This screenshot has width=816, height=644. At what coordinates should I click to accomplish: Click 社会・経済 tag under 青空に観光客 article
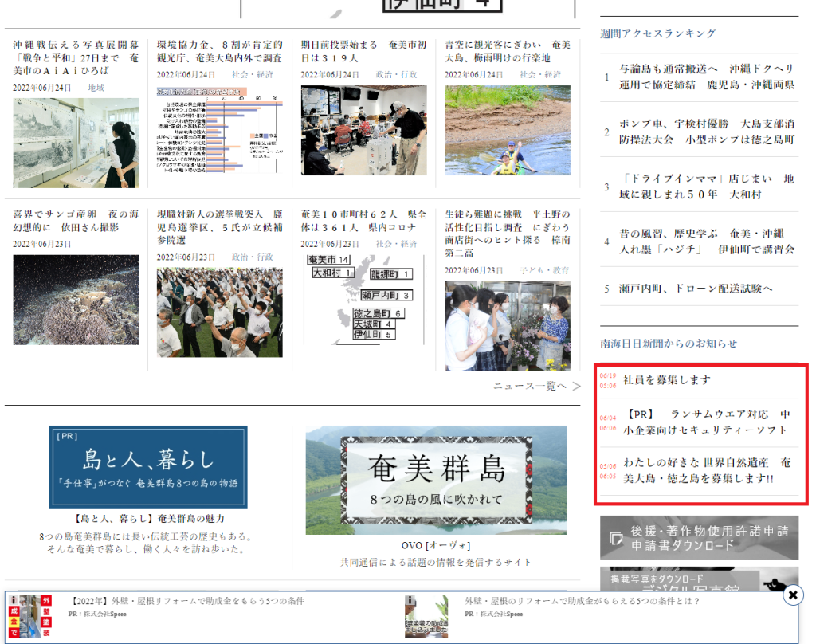[x=540, y=74]
